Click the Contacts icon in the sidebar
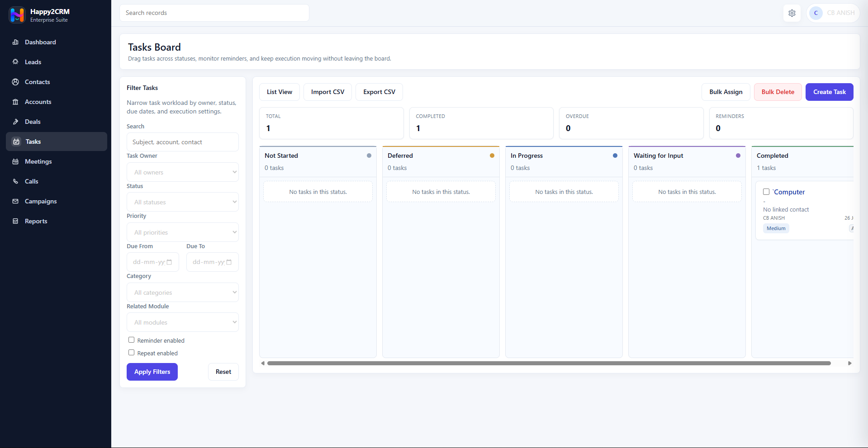 point(15,82)
